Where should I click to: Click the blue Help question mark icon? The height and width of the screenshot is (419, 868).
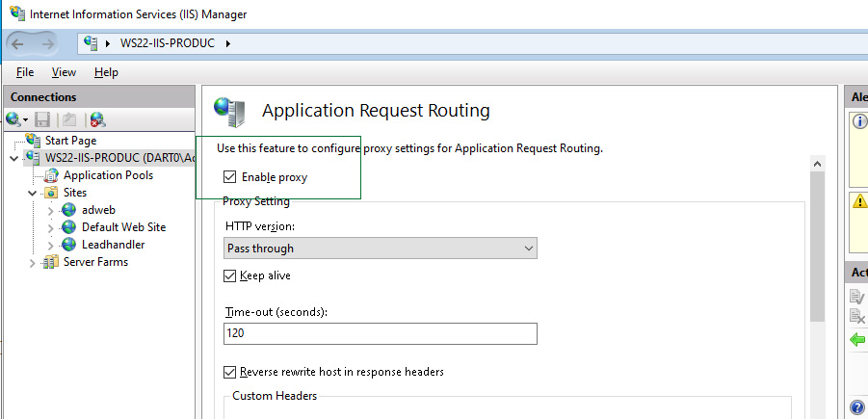coord(857,408)
